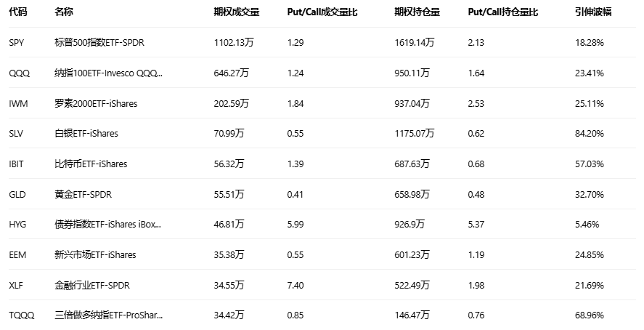
Task: Open 新兴市场ETF-iShares entry
Action: click(x=94, y=254)
